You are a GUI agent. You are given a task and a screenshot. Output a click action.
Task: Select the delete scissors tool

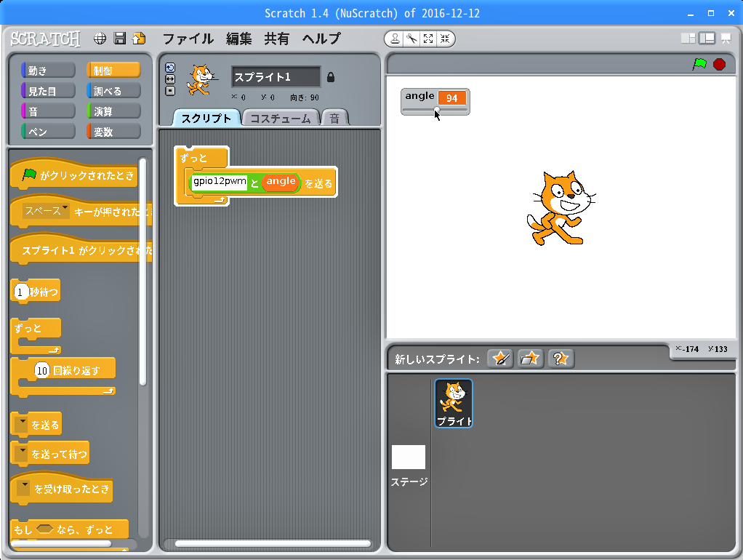click(x=411, y=39)
